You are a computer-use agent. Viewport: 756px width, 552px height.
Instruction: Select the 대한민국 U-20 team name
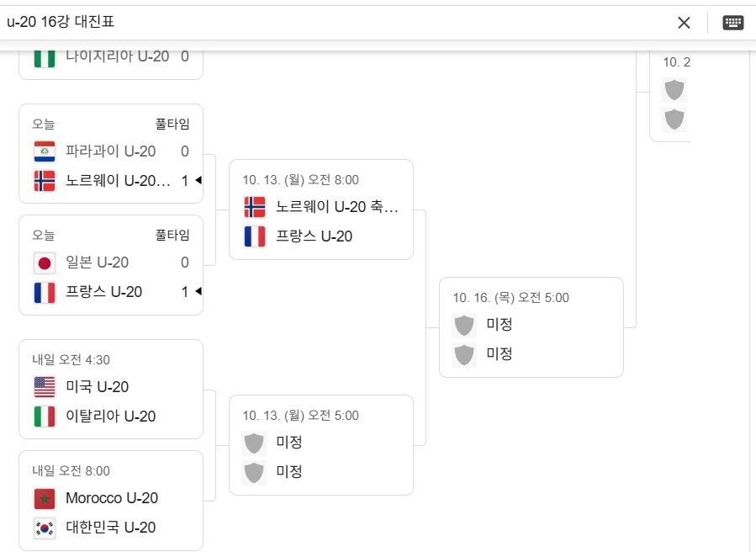tap(110, 528)
